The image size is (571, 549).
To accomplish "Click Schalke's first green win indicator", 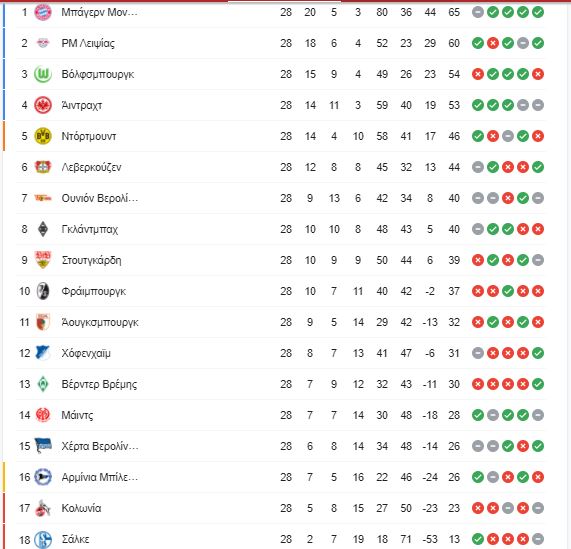I will point(478,539).
